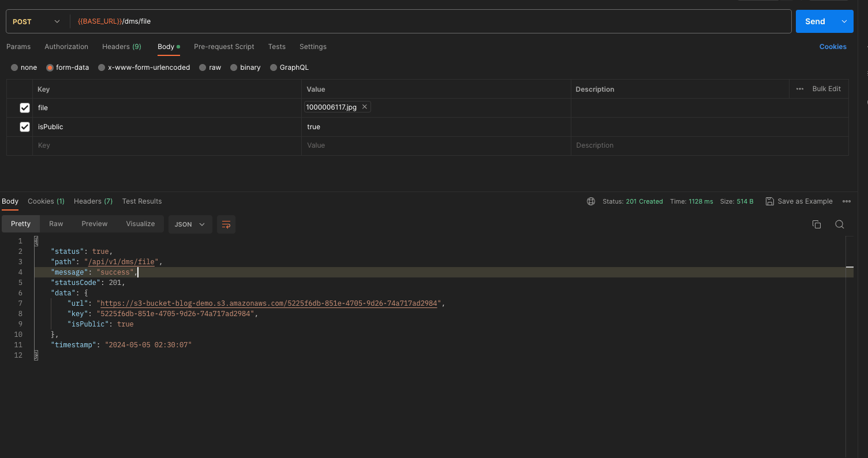Select the raw body type radio button

203,67
